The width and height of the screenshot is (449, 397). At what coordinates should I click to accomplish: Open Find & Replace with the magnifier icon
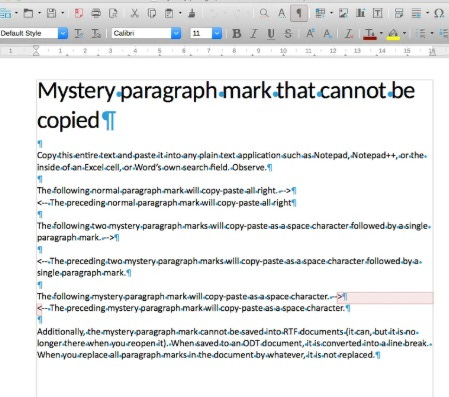tap(264, 13)
